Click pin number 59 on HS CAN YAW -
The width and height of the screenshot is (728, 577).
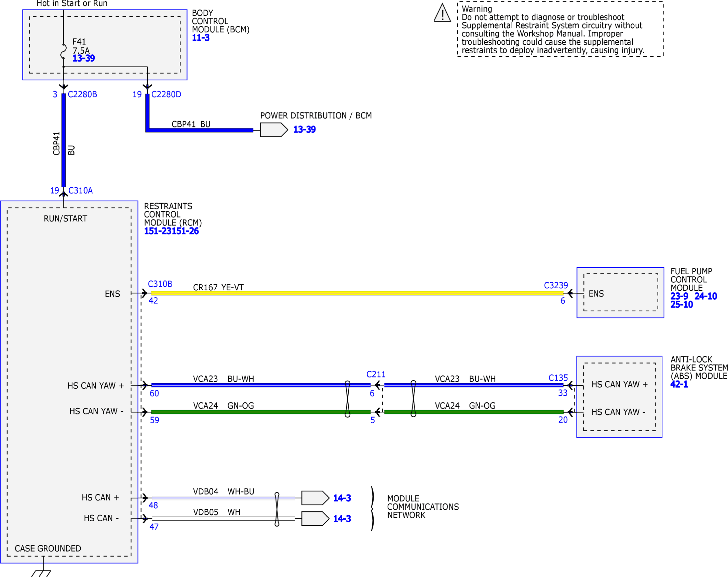(x=154, y=420)
